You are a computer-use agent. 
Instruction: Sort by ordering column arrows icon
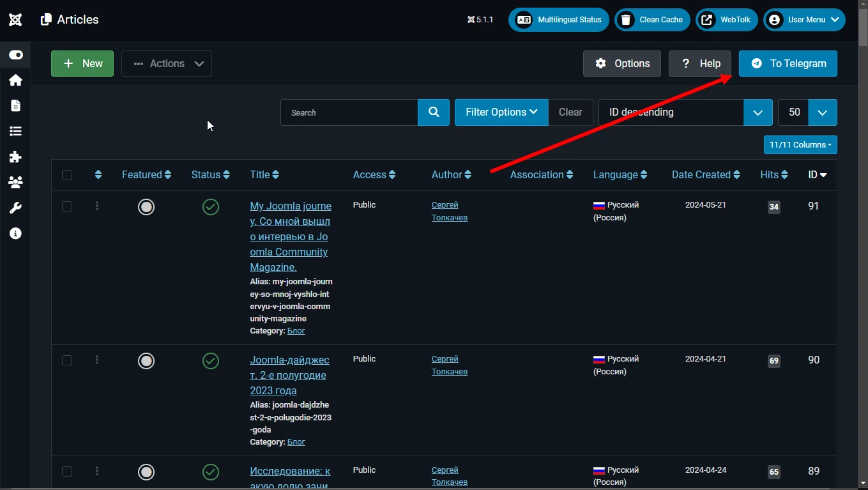[x=98, y=174]
